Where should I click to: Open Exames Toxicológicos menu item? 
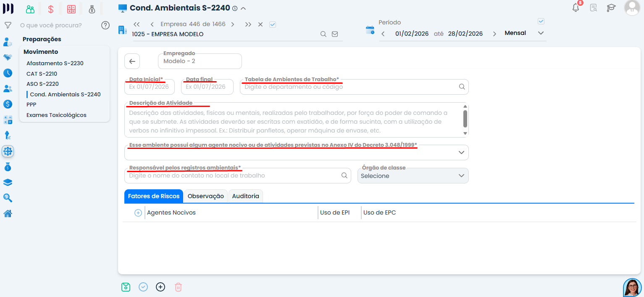pyautogui.click(x=56, y=115)
